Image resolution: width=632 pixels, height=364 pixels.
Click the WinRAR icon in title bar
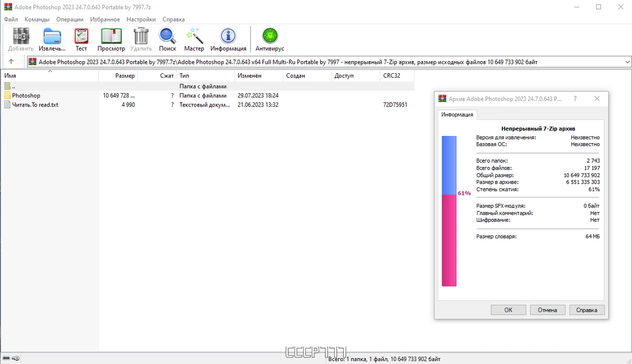pos(7,7)
